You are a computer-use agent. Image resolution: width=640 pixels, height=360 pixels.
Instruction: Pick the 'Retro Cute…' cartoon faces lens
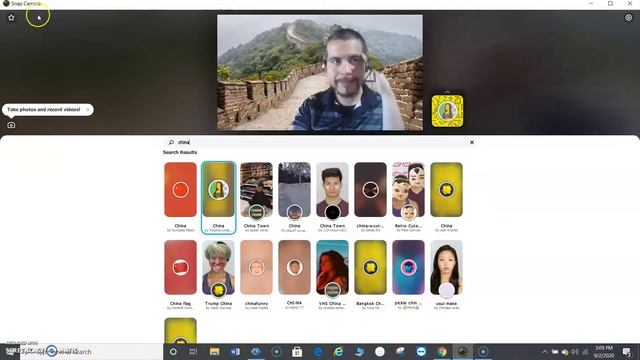408,190
